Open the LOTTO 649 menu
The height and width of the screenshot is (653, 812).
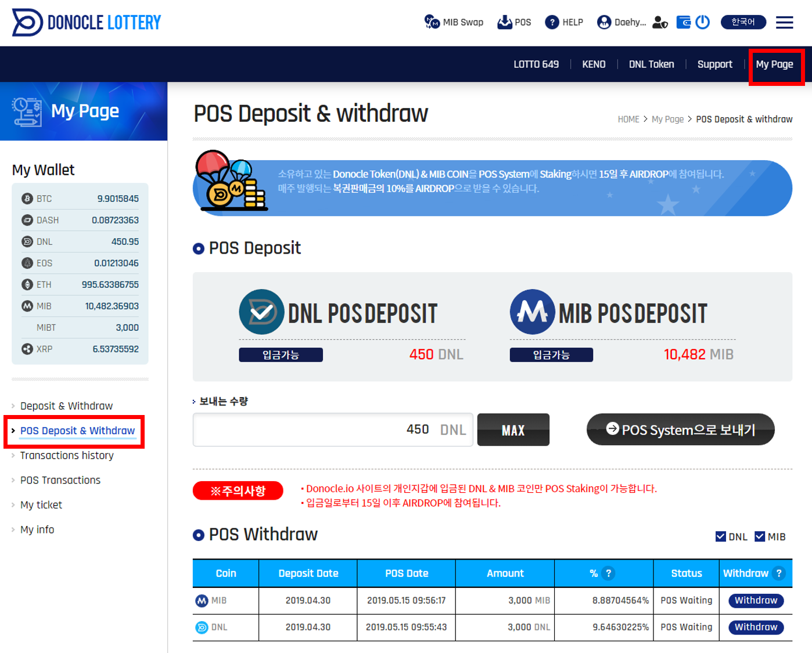[x=536, y=64]
